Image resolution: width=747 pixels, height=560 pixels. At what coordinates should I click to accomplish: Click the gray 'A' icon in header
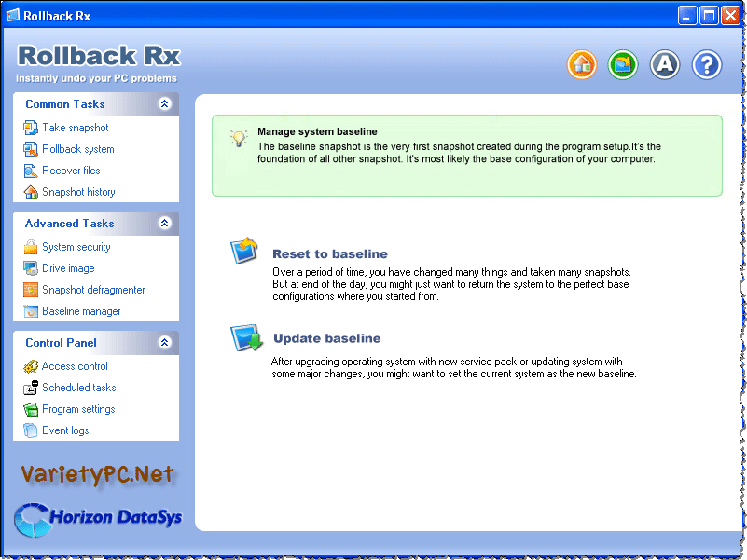tap(665, 64)
